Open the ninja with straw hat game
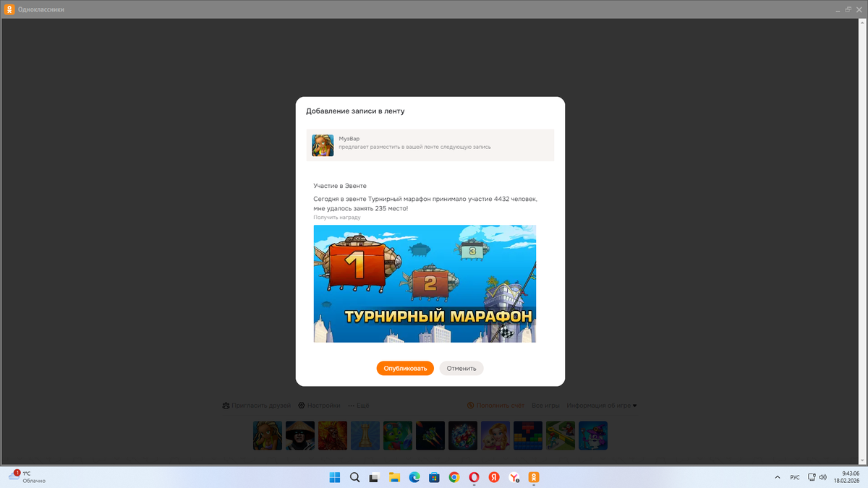Image resolution: width=868 pixels, height=488 pixels. coord(300,436)
